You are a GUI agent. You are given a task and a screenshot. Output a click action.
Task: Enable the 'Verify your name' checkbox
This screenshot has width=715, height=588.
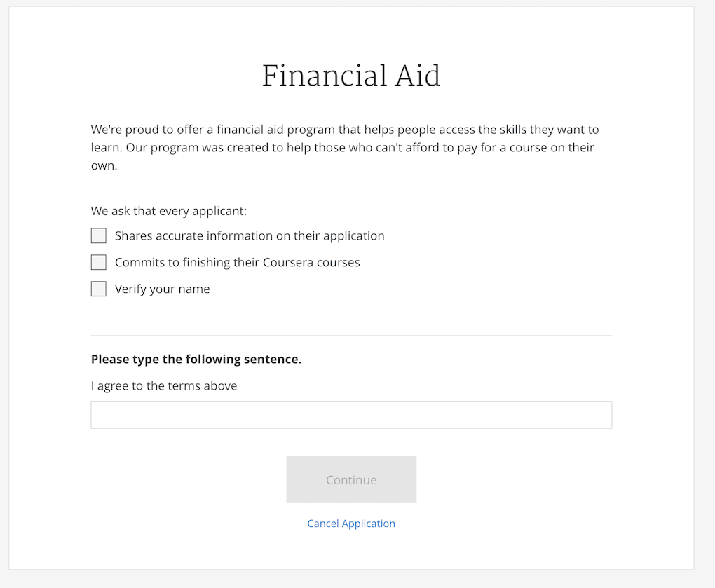(x=99, y=289)
